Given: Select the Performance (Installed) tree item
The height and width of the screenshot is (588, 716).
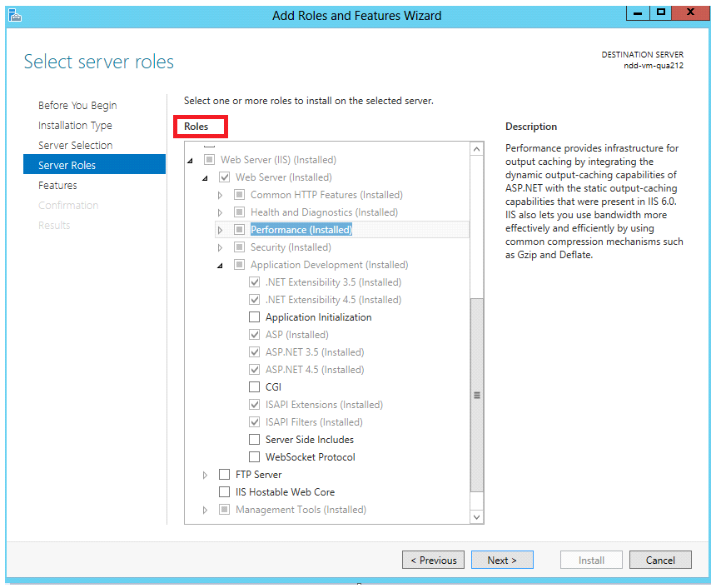Looking at the screenshot, I should click(301, 230).
